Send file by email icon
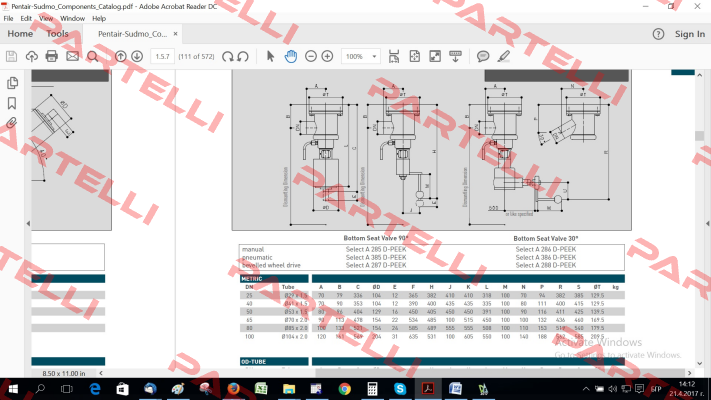This screenshot has height=400, width=711. click(73, 56)
